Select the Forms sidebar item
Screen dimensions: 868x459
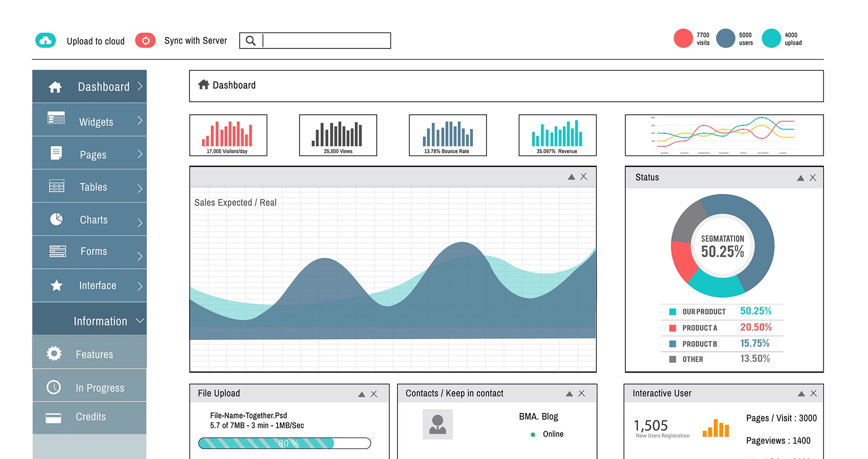click(x=94, y=251)
